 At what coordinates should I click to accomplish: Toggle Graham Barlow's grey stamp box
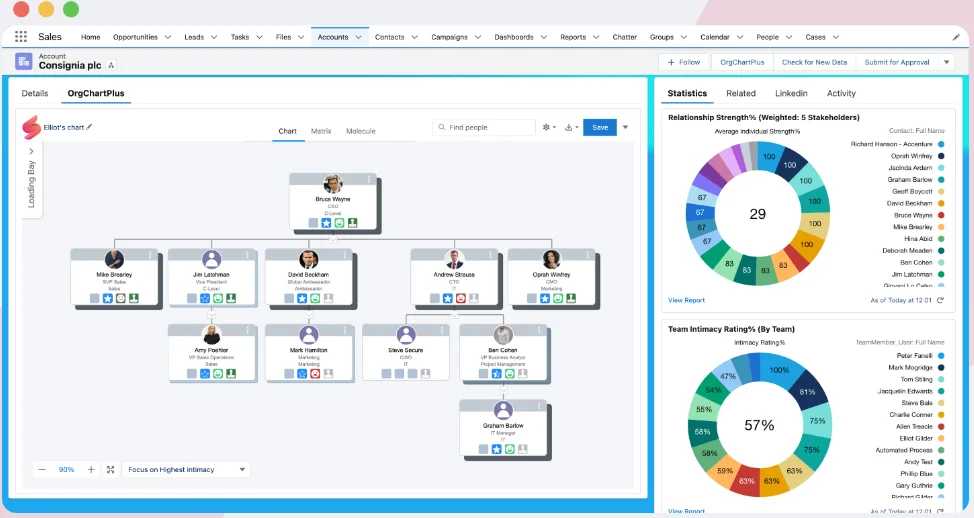522,448
